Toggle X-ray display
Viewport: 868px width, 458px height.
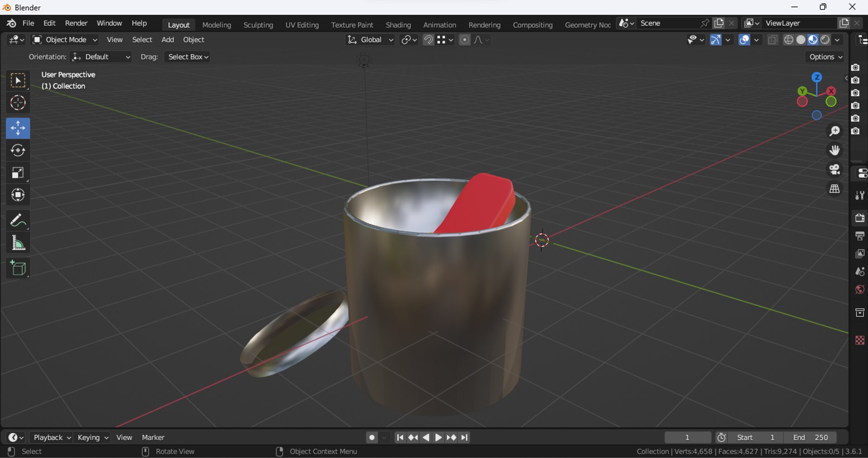pyautogui.click(x=773, y=40)
